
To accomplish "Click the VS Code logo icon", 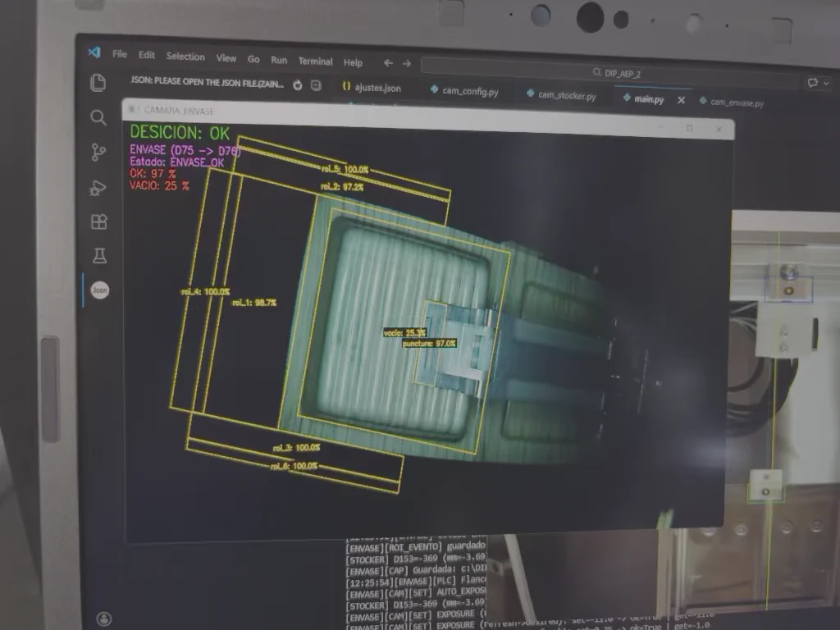I will pyautogui.click(x=94, y=52).
